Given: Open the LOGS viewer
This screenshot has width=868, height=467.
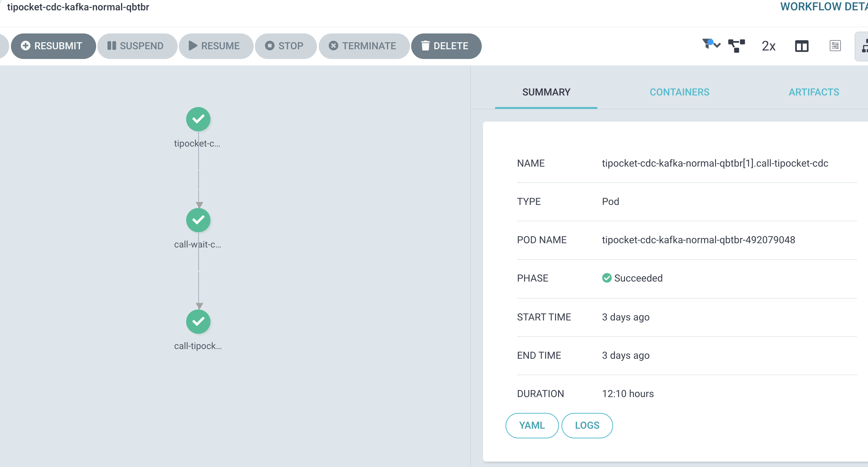Looking at the screenshot, I should (x=587, y=426).
